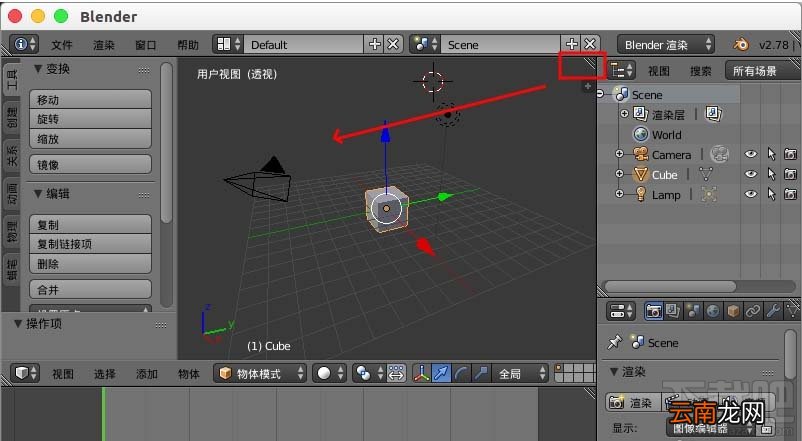Select the 关系 tab in tool shelf
The height and width of the screenshot is (441, 802).
tap(11, 156)
